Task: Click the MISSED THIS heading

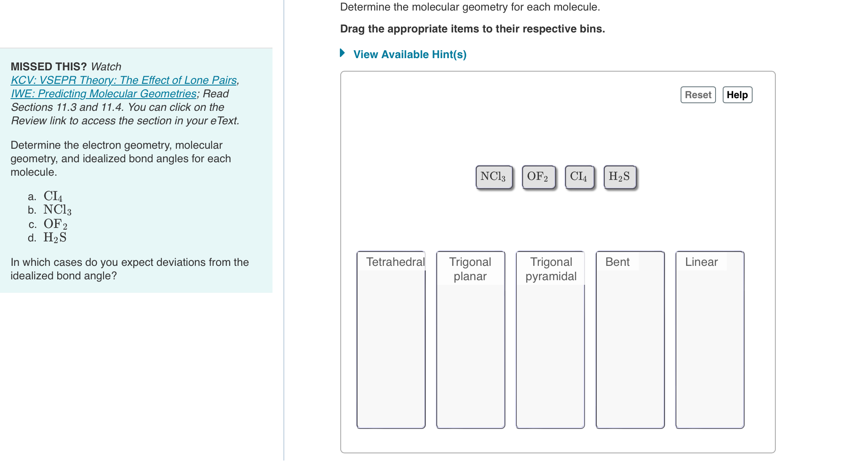Action: pyautogui.click(x=49, y=66)
